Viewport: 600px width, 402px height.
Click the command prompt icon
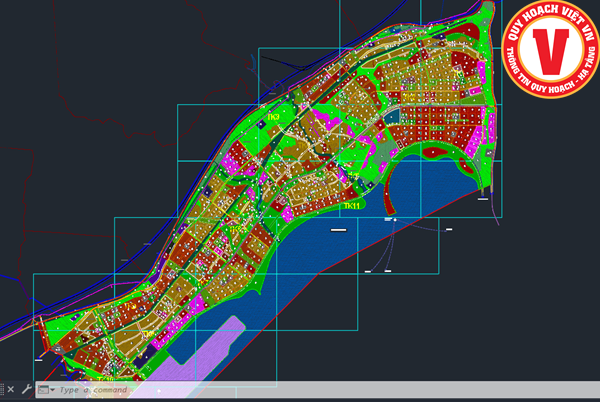(x=43, y=390)
